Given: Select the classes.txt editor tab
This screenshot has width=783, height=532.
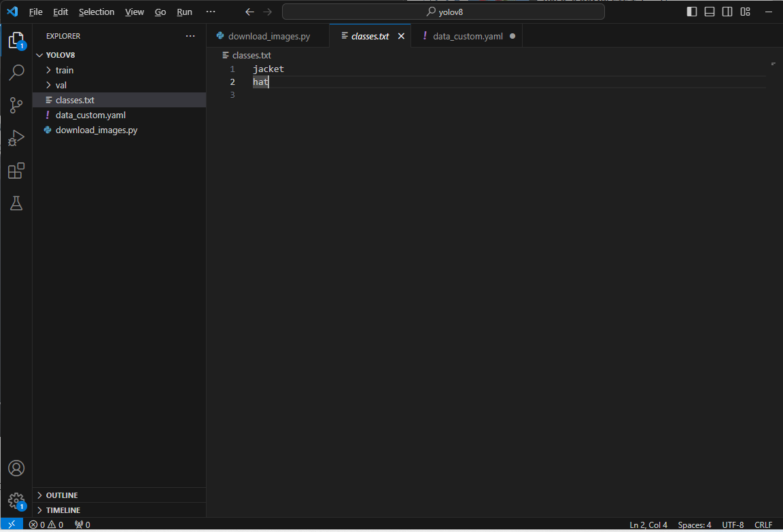Looking at the screenshot, I should point(370,36).
